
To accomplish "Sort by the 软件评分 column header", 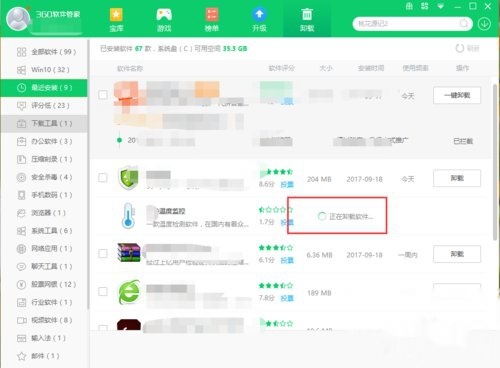I will (282, 68).
